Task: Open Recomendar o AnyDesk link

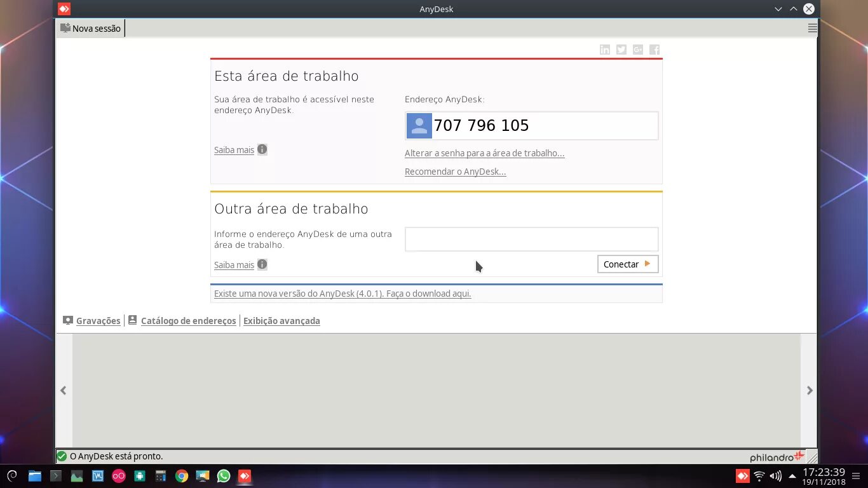Action: [x=455, y=172]
